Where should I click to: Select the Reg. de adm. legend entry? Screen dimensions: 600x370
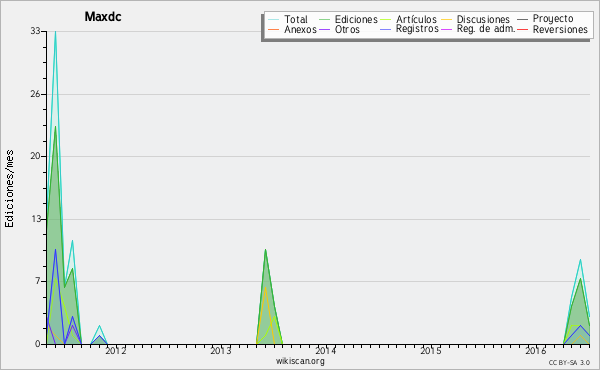coord(478,29)
